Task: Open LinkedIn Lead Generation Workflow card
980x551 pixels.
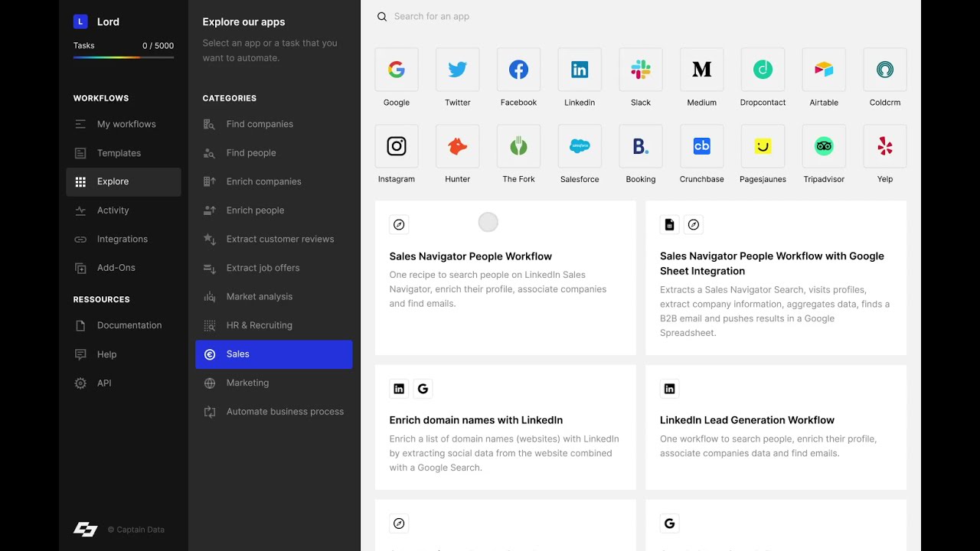Action: (x=776, y=427)
